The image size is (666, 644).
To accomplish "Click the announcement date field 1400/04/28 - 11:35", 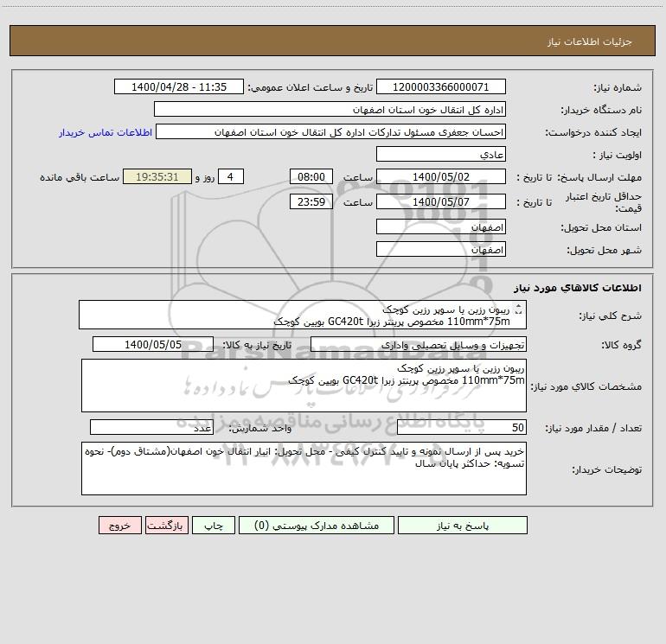I will pyautogui.click(x=179, y=86).
